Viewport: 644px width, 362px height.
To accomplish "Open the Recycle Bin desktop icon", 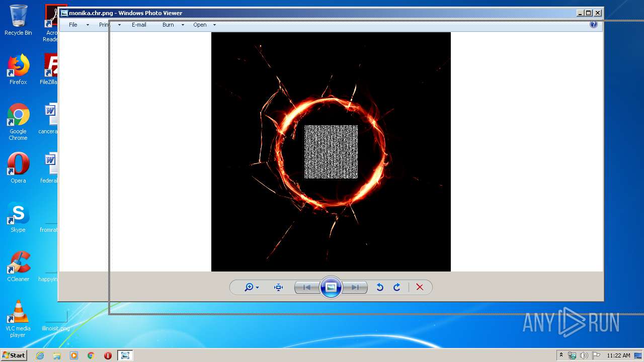I will (x=18, y=20).
